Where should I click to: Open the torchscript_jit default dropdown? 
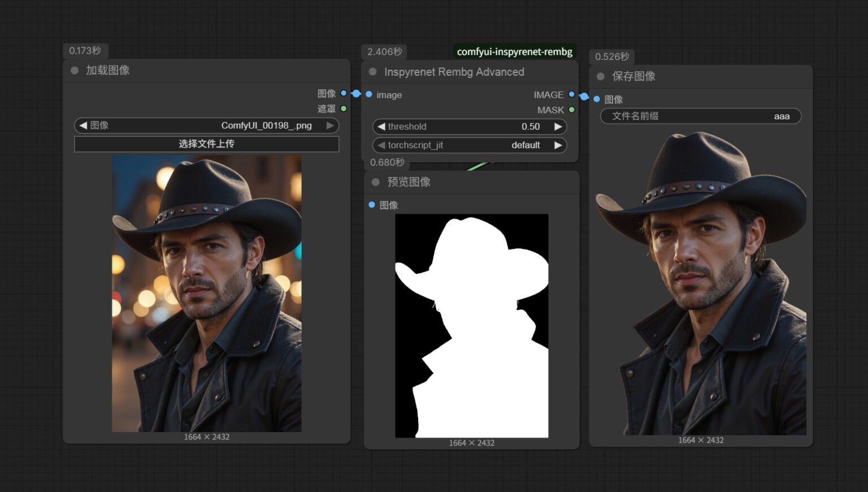469,145
